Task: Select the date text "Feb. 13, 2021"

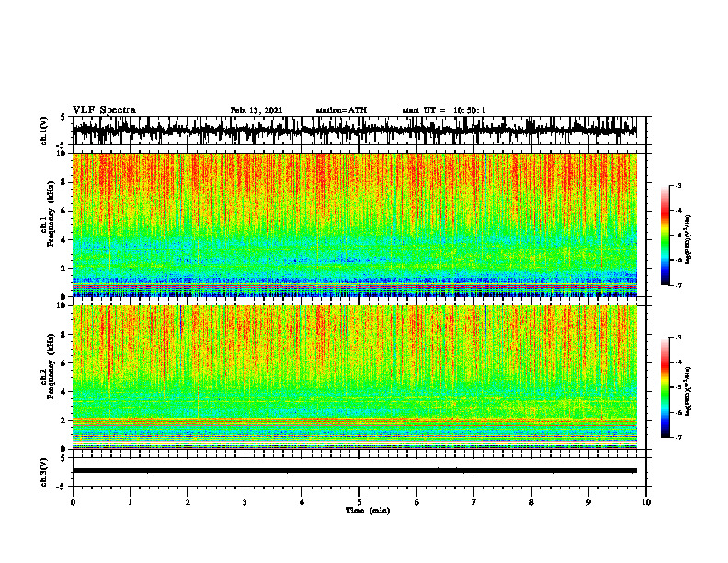Action: tap(256, 110)
